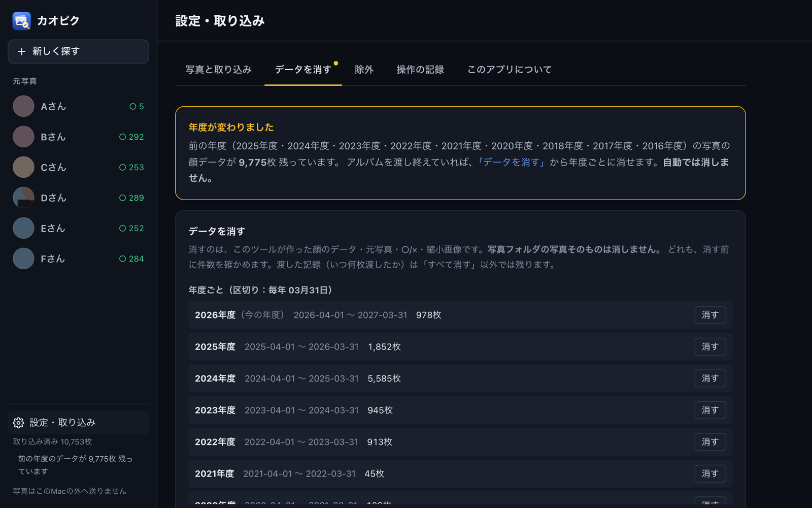Open the 除外 tab
The width and height of the screenshot is (812, 508).
[364, 70]
